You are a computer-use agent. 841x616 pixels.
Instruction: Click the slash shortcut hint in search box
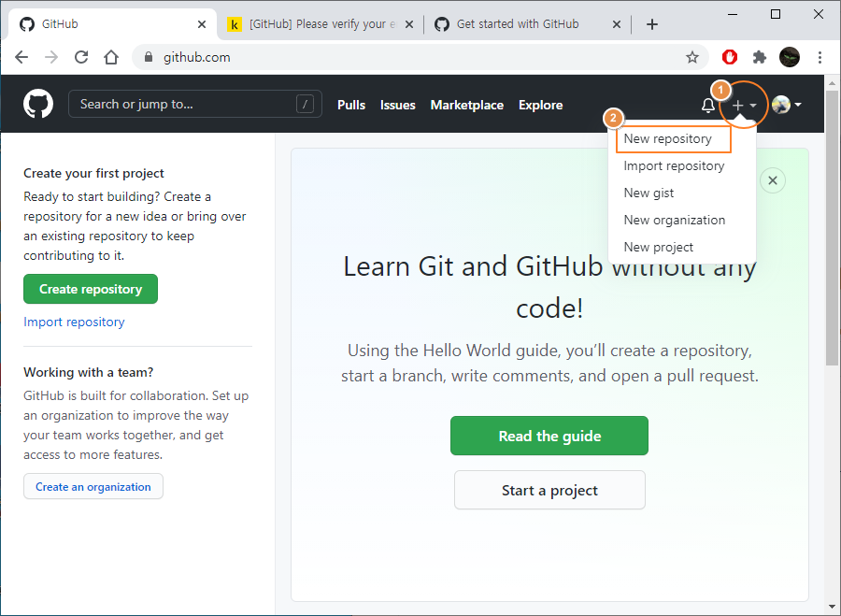pyautogui.click(x=305, y=104)
